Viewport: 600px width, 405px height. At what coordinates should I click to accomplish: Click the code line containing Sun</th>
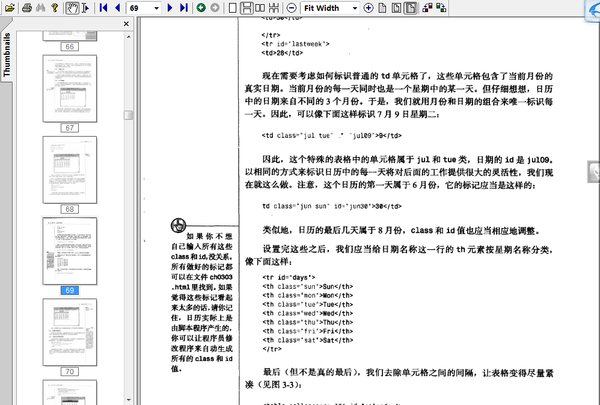coord(308,286)
